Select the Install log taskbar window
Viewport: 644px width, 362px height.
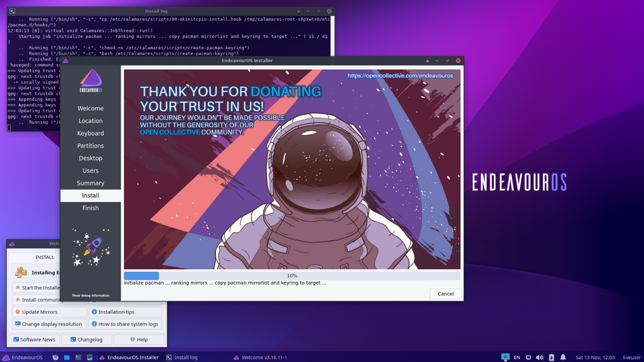(x=182, y=357)
